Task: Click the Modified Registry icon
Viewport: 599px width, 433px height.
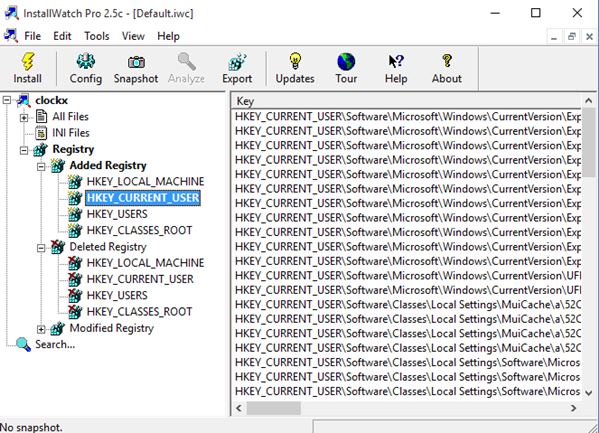Action: (x=58, y=328)
